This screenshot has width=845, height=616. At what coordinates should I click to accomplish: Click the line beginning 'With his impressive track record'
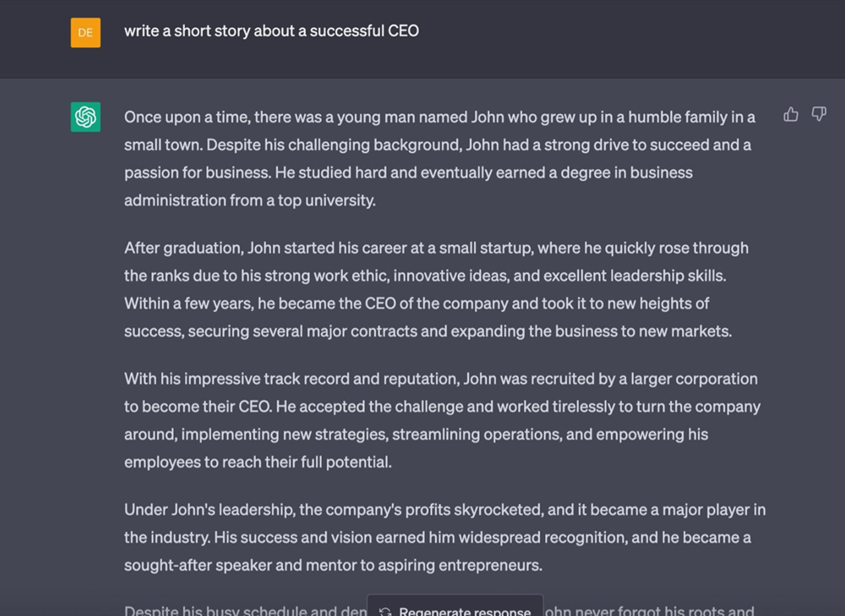pyautogui.click(x=441, y=379)
